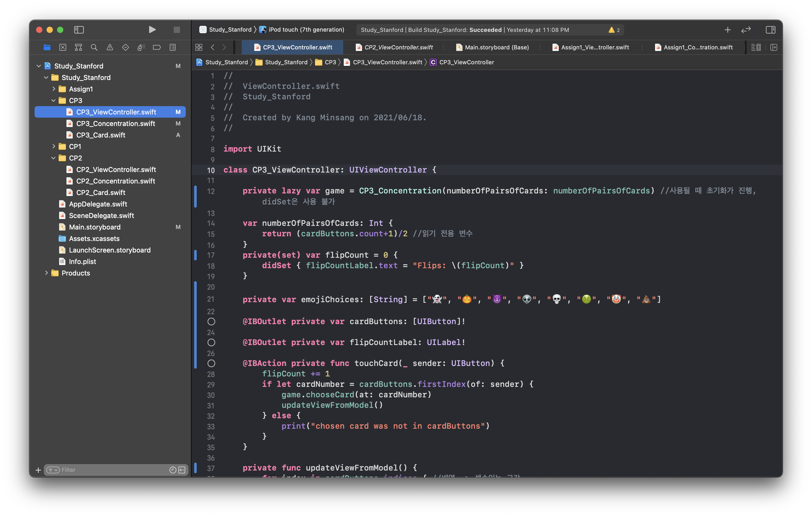Image resolution: width=812 pixels, height=516 pixels.
Task: Open the Issue navigator warning icon
Action: 110,48
